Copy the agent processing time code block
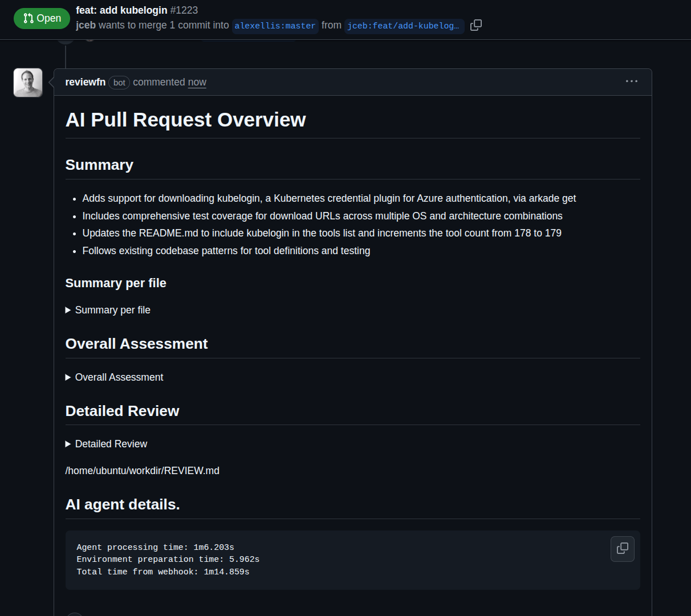This screenshot has height=616, width=691. pyautogui.click(x=622, y=549)
